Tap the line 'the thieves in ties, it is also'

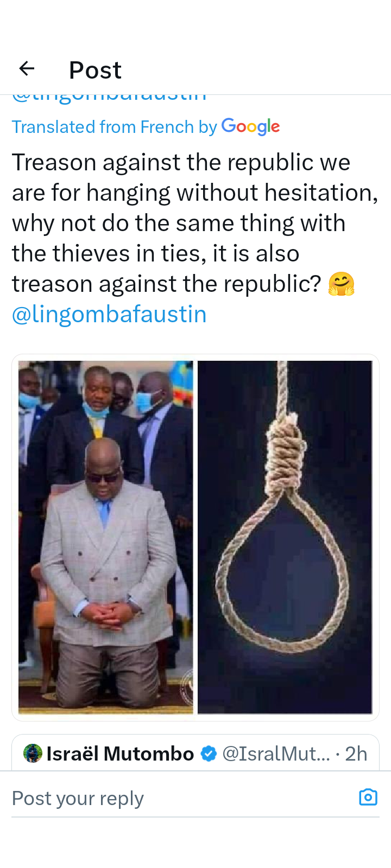point(156,253)
